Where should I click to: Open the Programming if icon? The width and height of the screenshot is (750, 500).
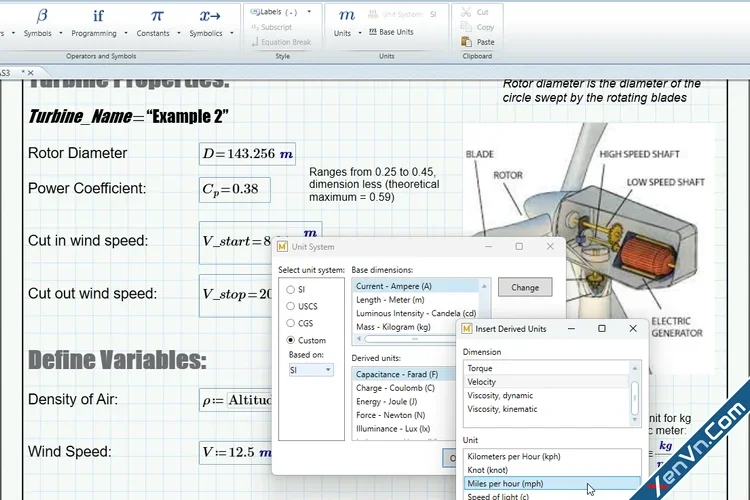(98, 16)
